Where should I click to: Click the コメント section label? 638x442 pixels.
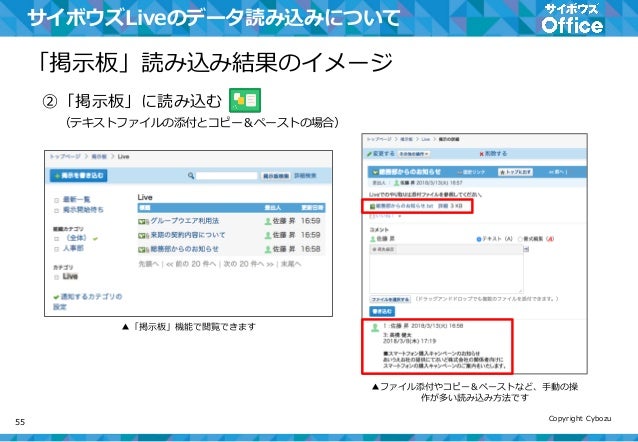379,230
